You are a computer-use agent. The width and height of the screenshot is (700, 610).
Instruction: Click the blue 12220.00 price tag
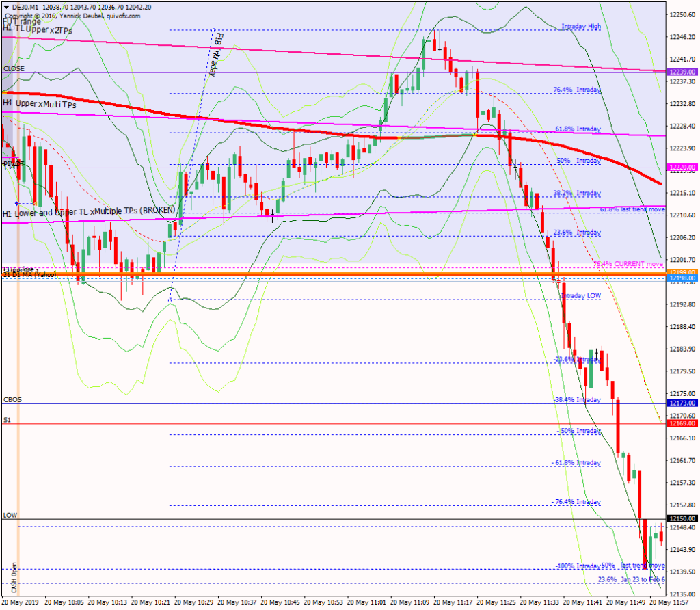point(682,167)
